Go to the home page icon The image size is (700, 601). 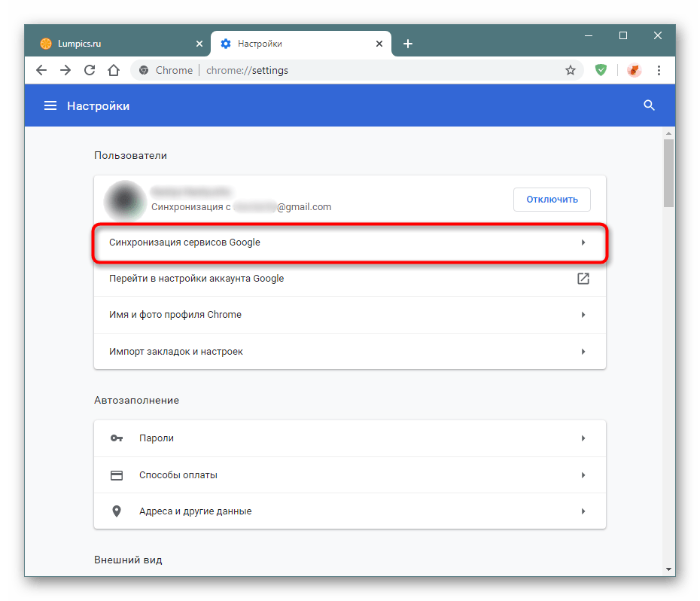pos(113,70)
